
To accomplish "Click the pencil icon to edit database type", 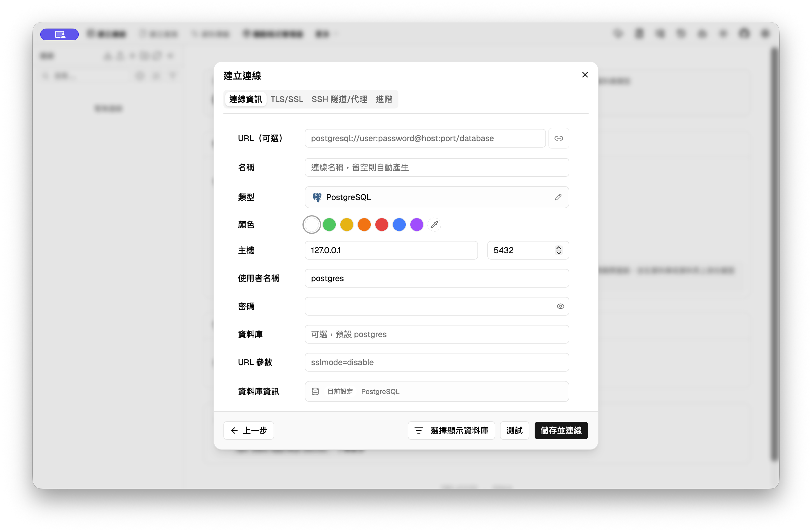I will 558,197.
